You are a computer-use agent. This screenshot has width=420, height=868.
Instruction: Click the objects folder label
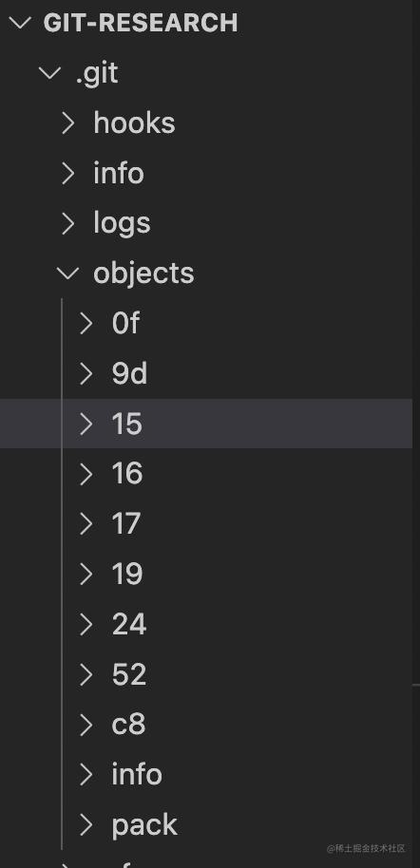tap(143, 274)
